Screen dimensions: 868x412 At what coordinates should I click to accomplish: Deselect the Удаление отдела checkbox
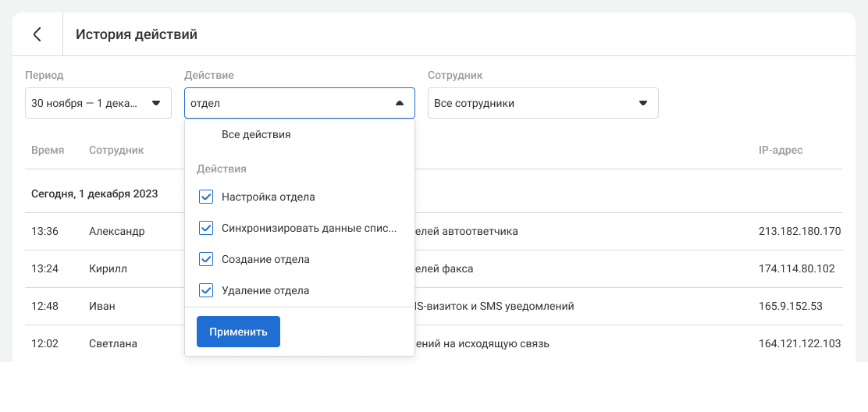[x=206, y=290]
